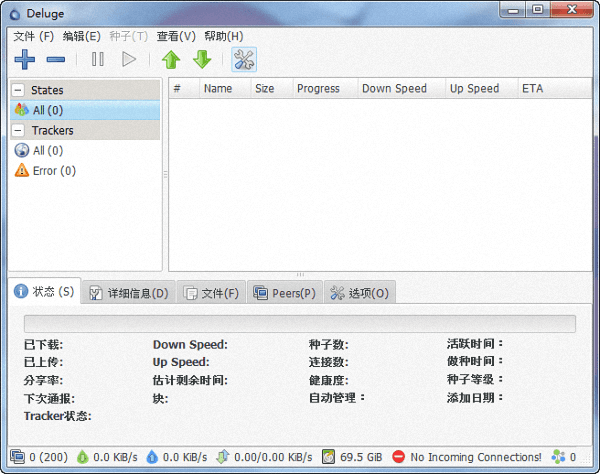
Task: Click the Tracker状态: label
Action: point(58,416)
